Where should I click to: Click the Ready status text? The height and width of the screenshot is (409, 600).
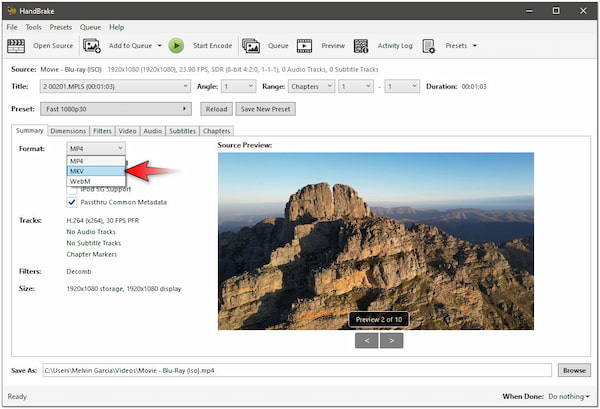(x=17, y=396)
